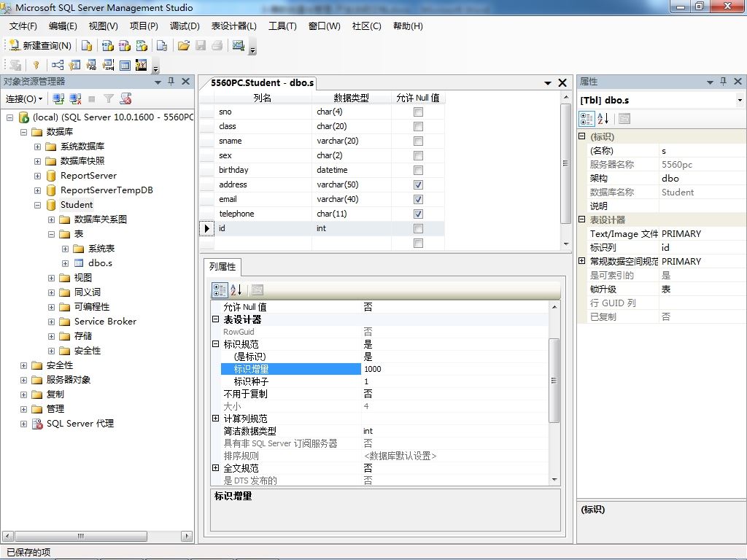Expand the Service Broker folder node
747x560 pixels.
coord(51,322)
